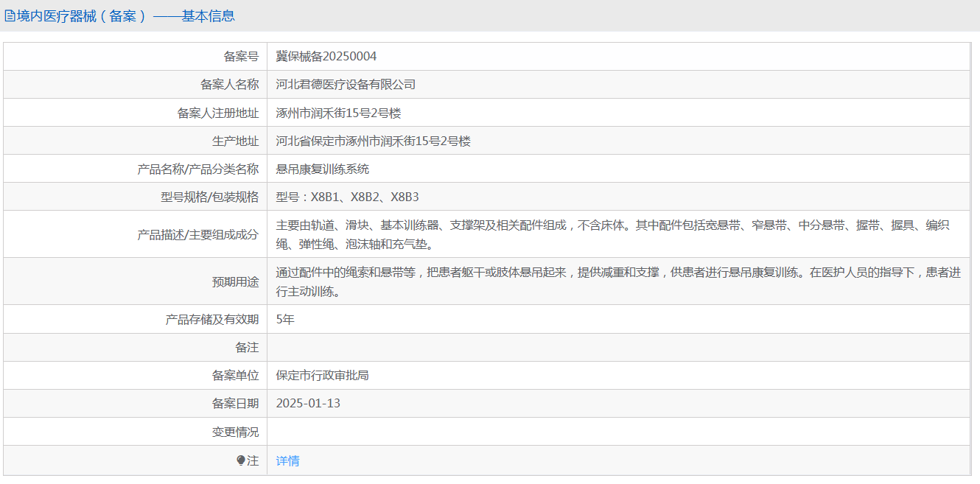Viewport: 980px width, 484px height.
Task: Click the 型号规格/包装规格 label
Action: 210,197
